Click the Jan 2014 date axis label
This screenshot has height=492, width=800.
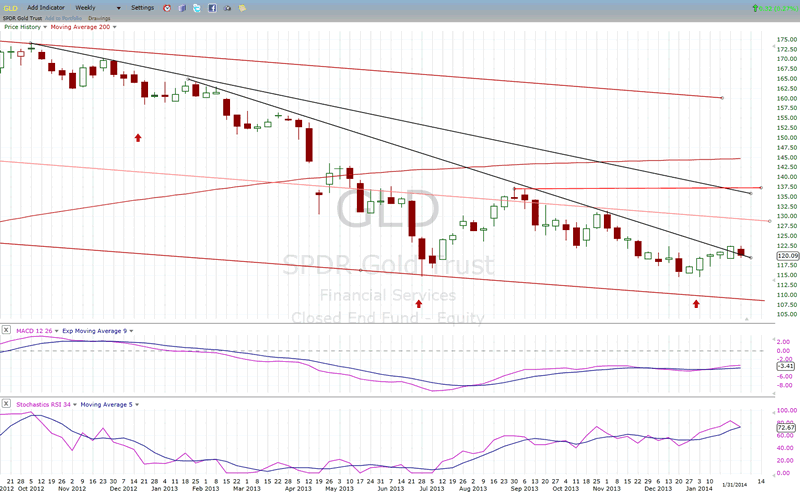point(699,488)
